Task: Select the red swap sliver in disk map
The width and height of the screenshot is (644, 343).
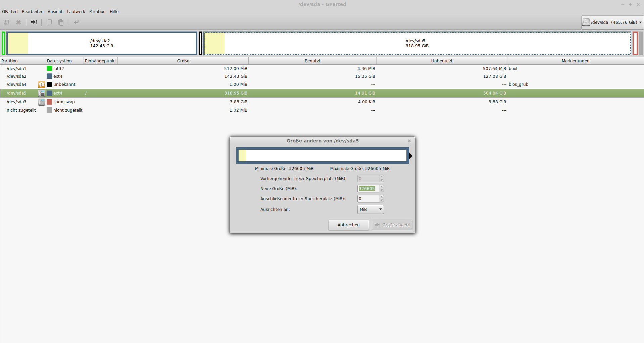Action: [x=635, y=43]
